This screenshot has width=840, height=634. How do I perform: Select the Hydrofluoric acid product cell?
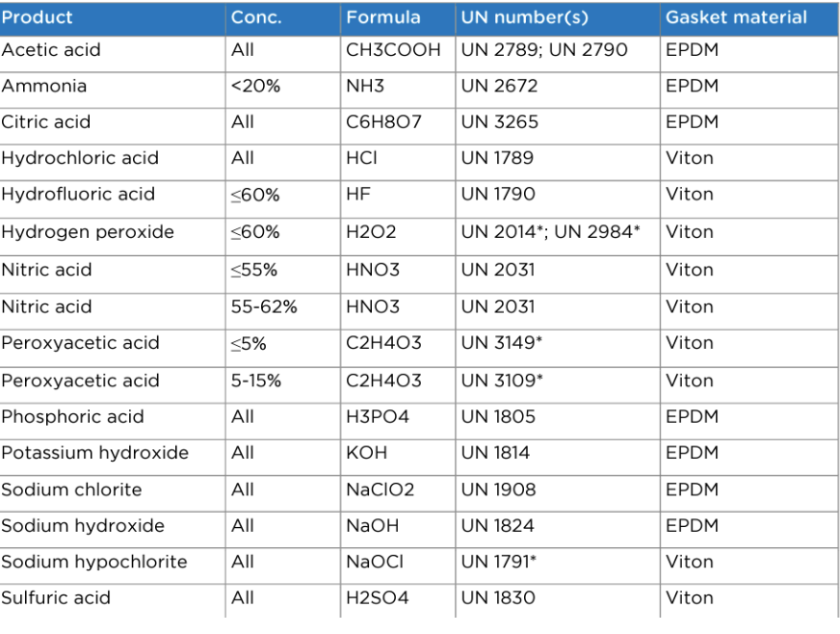[x=113, y=198]
